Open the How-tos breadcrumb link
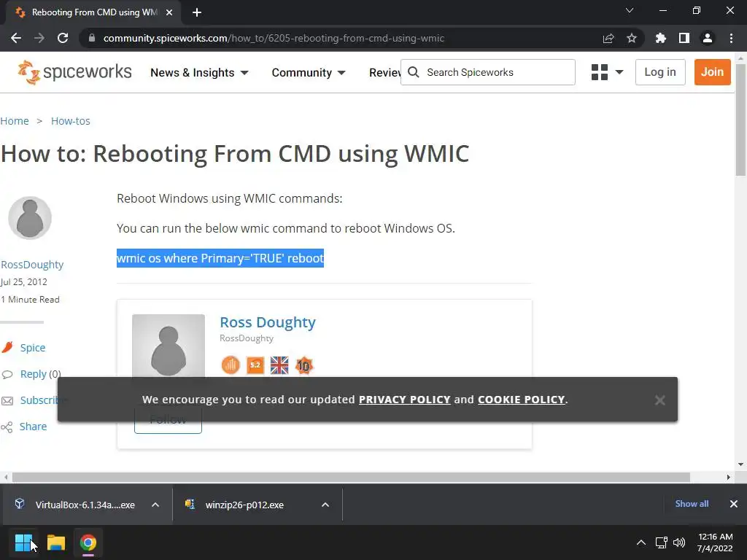Image resolution: width=747 pixels, height=560 pixels. pos(71,121)
